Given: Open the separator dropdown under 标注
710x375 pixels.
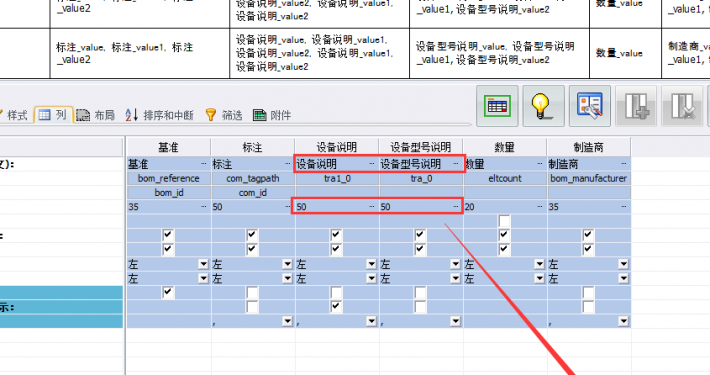Looking at the screenshot, I should tap(287, 321).
